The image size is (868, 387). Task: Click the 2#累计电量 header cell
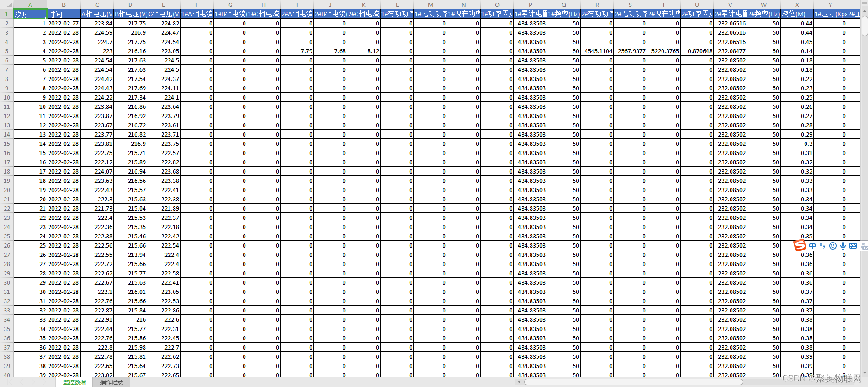(x=731, y=14)
